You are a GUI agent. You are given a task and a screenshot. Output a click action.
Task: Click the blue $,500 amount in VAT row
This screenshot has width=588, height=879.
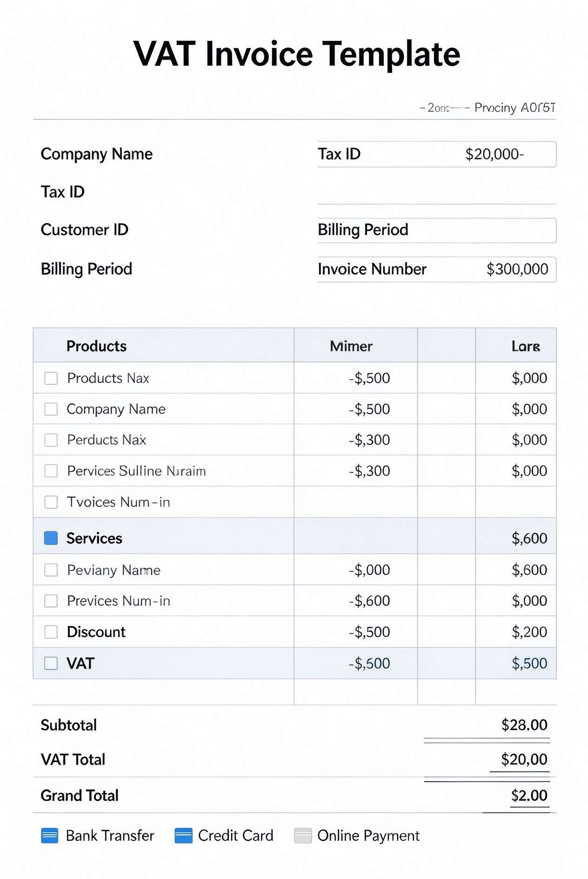[x=529, y=663]
